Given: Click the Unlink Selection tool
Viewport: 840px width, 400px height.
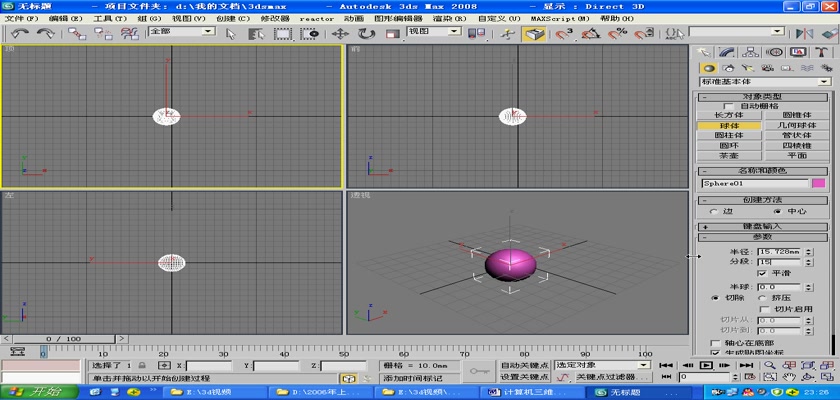Looking at the screenshot, I should [x=103, y=34].
